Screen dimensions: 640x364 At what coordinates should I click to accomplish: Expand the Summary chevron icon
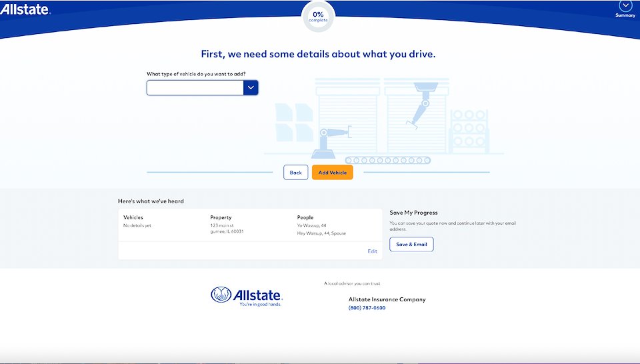pos(625,5)
